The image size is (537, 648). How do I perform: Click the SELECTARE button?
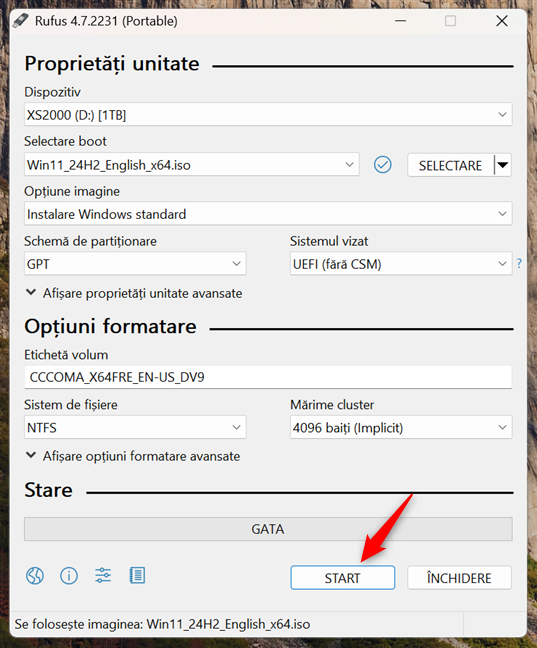click(x=451, y=165)
